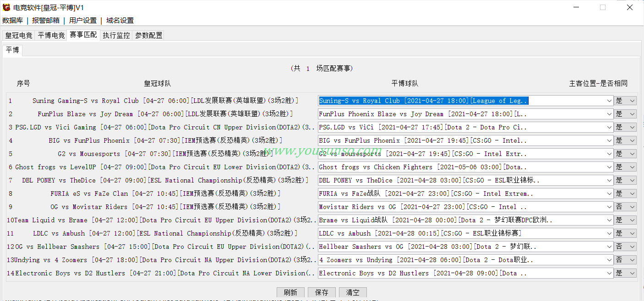The image size is (644, 301).
Task: Open row 11 是/否 position dropdown
Action: [625, 233]
